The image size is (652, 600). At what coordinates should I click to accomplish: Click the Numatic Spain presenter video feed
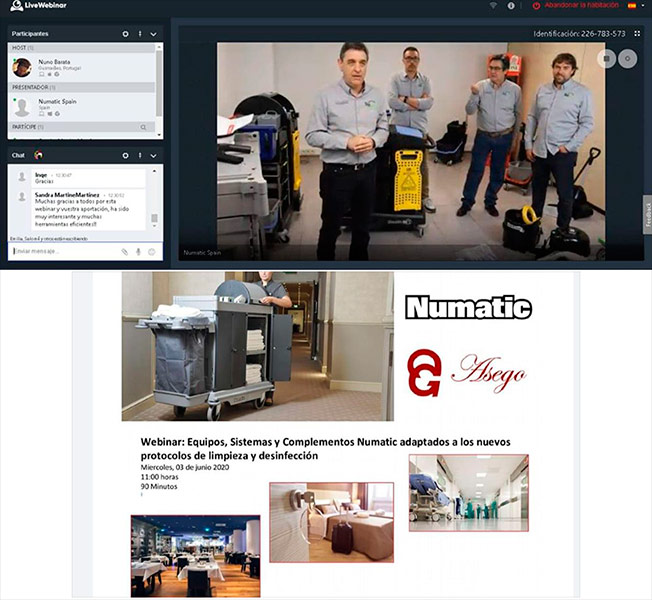[x=411, y=151]
